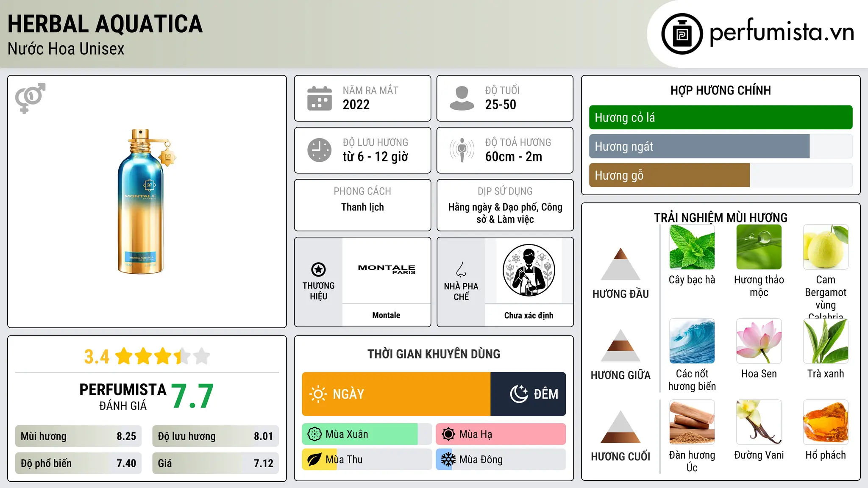Click the HERBAL AQUATICA title
Screen dimensions: 868x488
[105, 24]
